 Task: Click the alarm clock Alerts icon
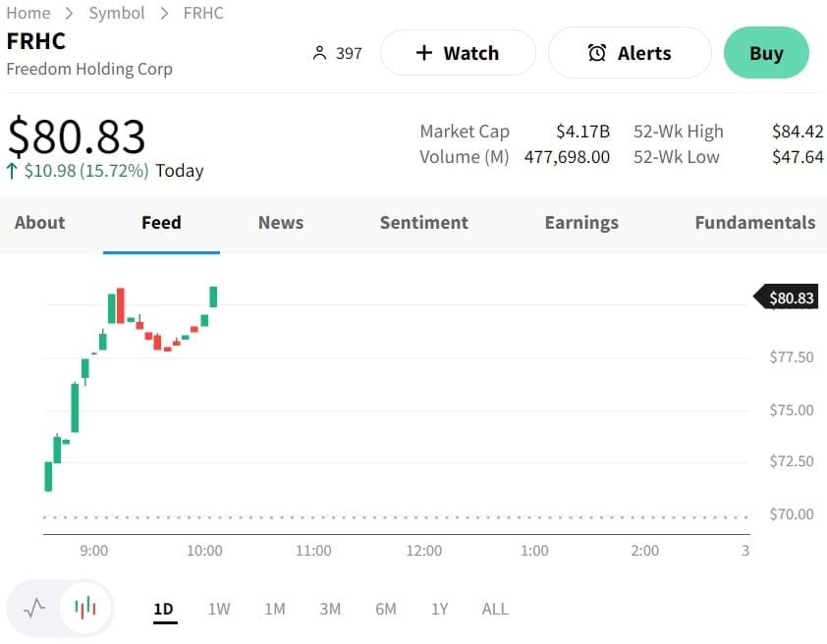(597, 53)
